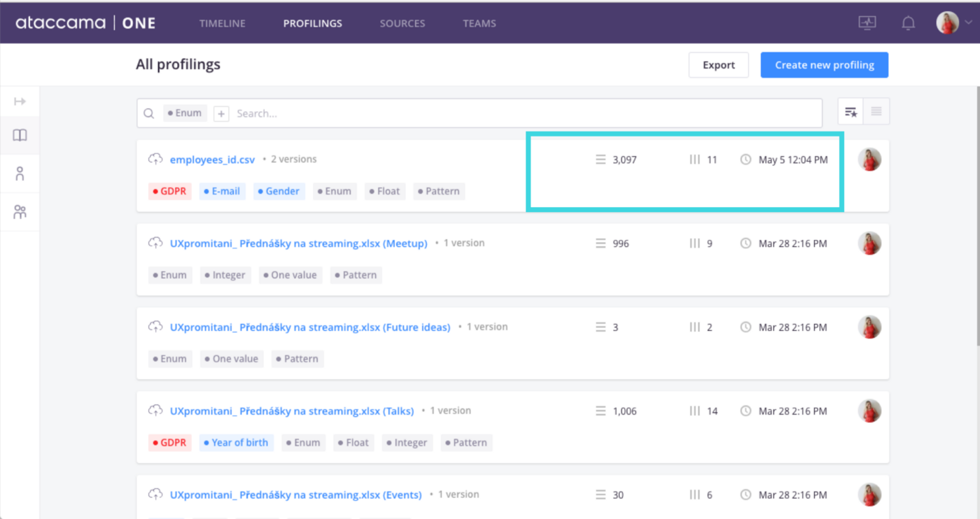Image resolution: width=980 pixels, height=519 pixels.
Task: Click the Export button
Action: click(719, 65)
